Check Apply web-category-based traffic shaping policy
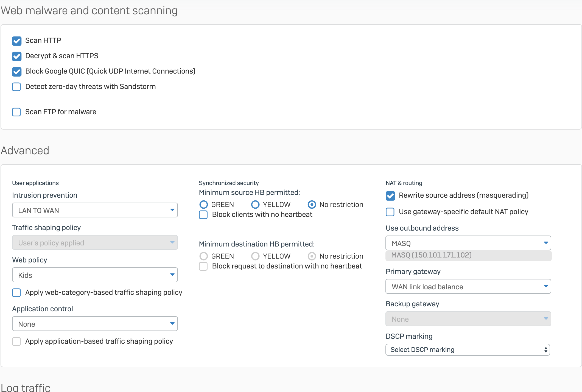582x392 pixels. pos(17,293)
